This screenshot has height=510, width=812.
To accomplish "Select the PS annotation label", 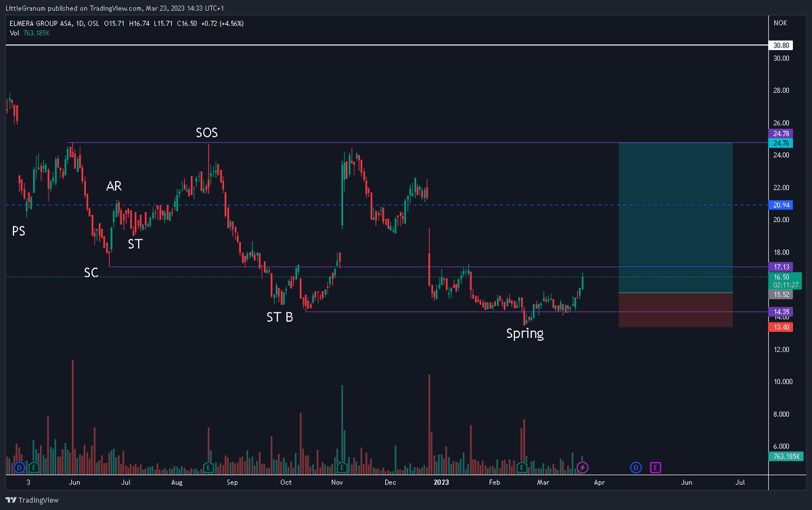I will (x=20, y=231).
